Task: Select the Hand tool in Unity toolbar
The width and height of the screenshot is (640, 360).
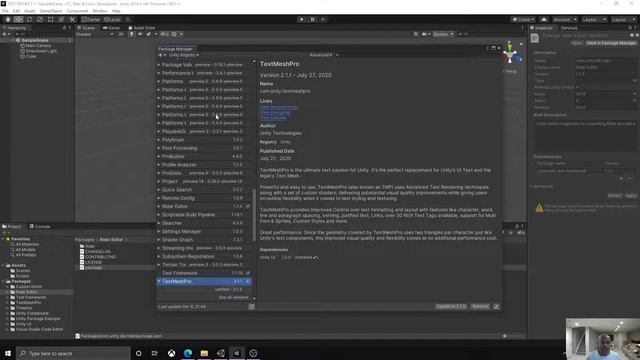Action: point(8,20)
